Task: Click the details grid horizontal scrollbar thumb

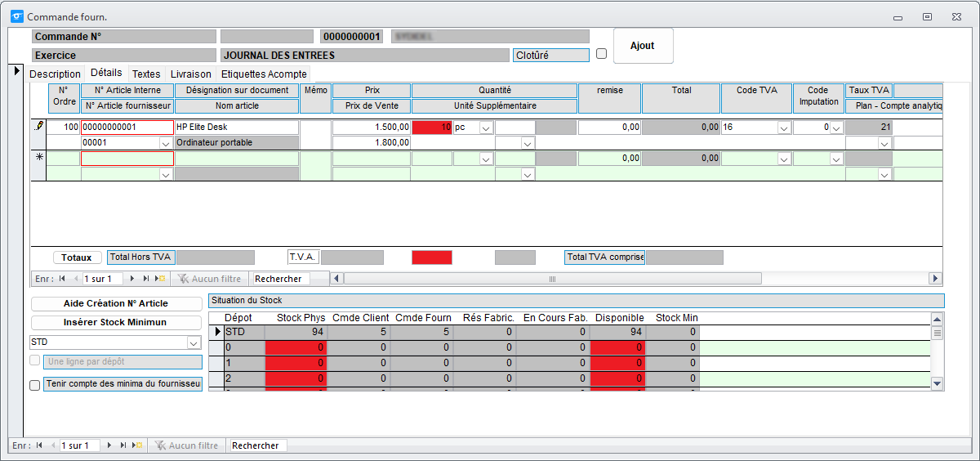Action: pyautogui.click(x=553, y=279)
